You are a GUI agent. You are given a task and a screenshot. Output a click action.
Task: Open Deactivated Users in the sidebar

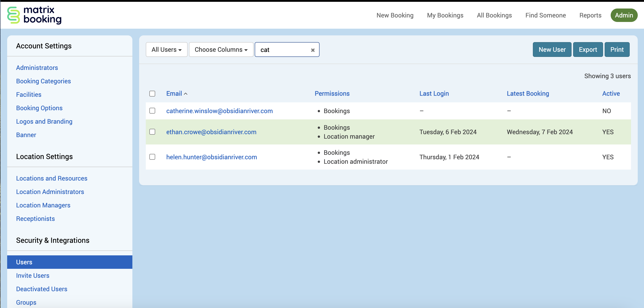[x=42, y=289]
